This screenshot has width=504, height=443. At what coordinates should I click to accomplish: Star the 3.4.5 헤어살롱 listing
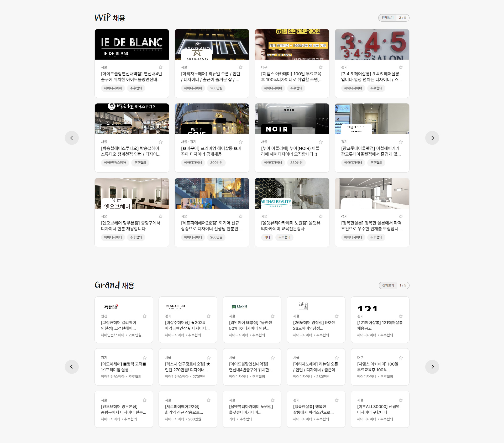pos(401,67)
